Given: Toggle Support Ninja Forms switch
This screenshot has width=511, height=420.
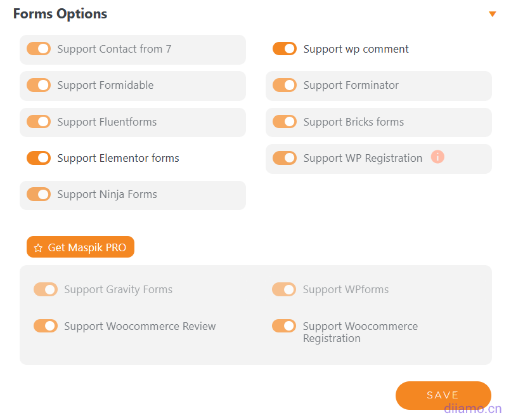Looking at the screenshot, I should 39,194.
